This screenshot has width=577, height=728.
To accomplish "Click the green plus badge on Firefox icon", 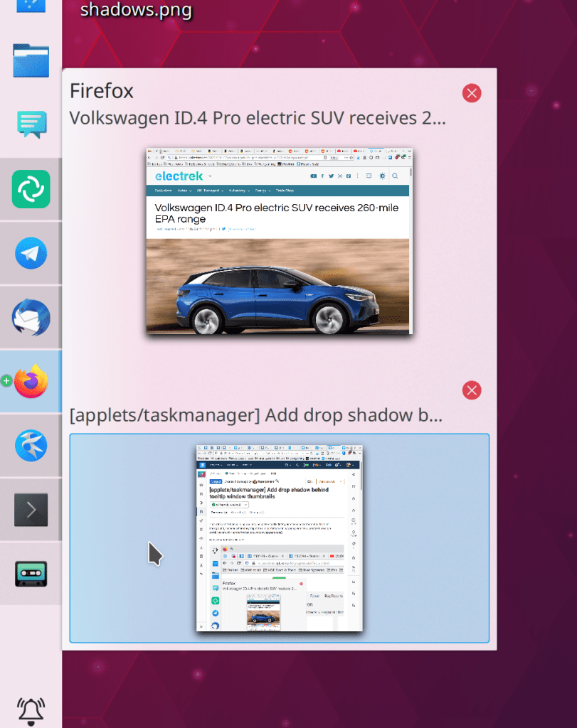I will point(7,381).
